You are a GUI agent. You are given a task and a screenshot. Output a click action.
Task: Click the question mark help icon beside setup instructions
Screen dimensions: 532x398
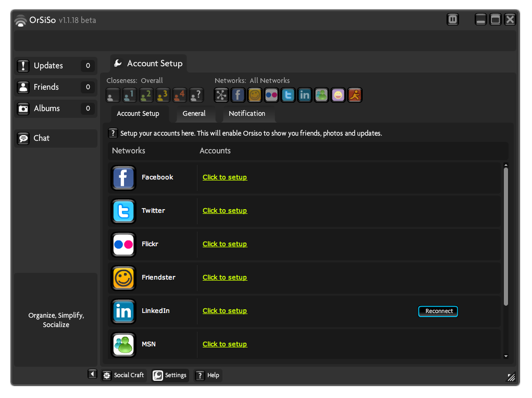pos(113,133)
